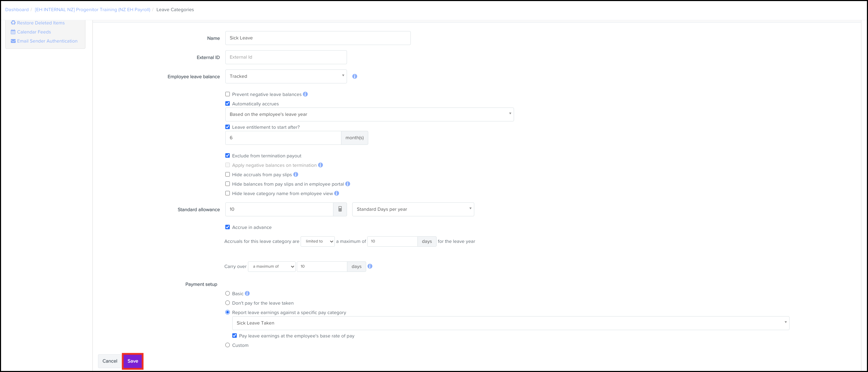Click info icon beside Hide balances from pay slips
This screenshot has width=868, height=372.
[x=348, y=184]
